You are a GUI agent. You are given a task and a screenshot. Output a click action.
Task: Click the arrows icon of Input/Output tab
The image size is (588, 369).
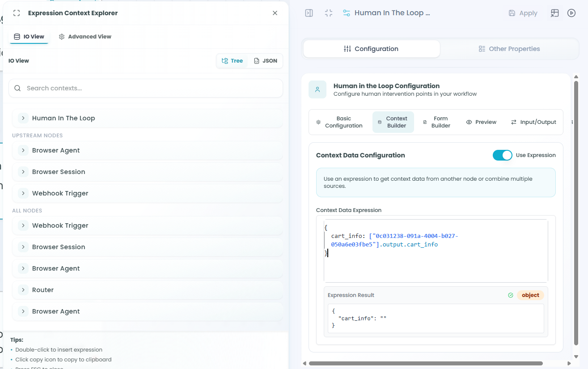coord(514,122)
